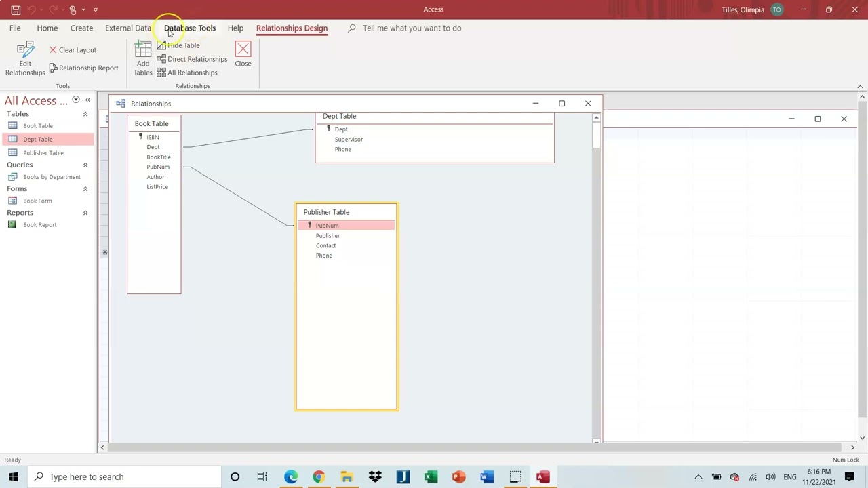Save the database from the quick access toolbar

15,9
